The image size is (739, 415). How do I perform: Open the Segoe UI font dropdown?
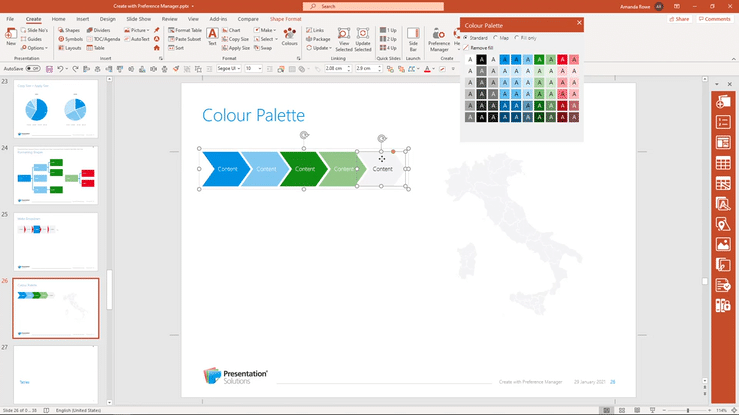238,69
